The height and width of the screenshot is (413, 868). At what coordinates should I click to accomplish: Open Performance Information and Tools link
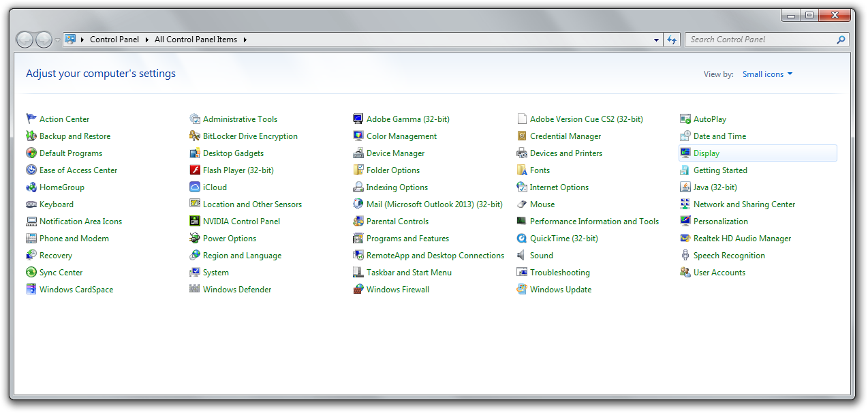pos(594,221)
